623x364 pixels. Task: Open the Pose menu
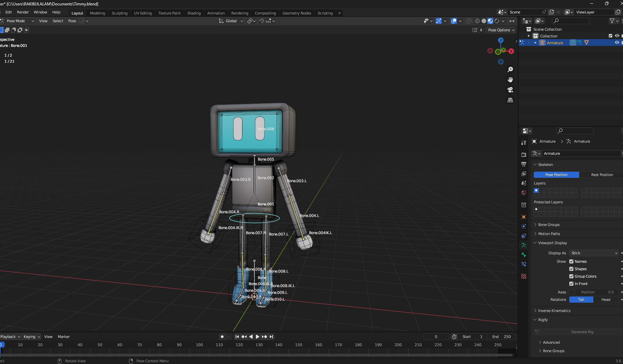pyautogui.click(x=72, y=21)
